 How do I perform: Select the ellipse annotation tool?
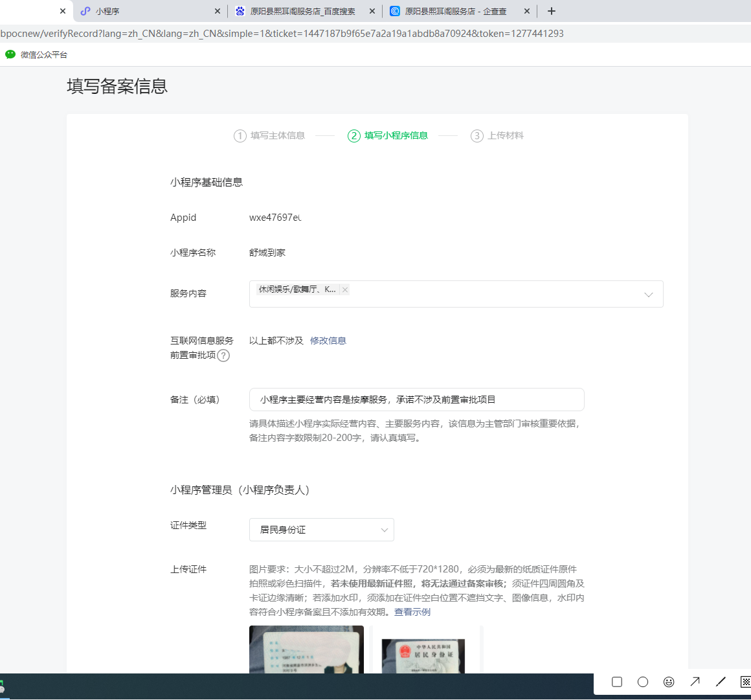click(x=643, y=682)
